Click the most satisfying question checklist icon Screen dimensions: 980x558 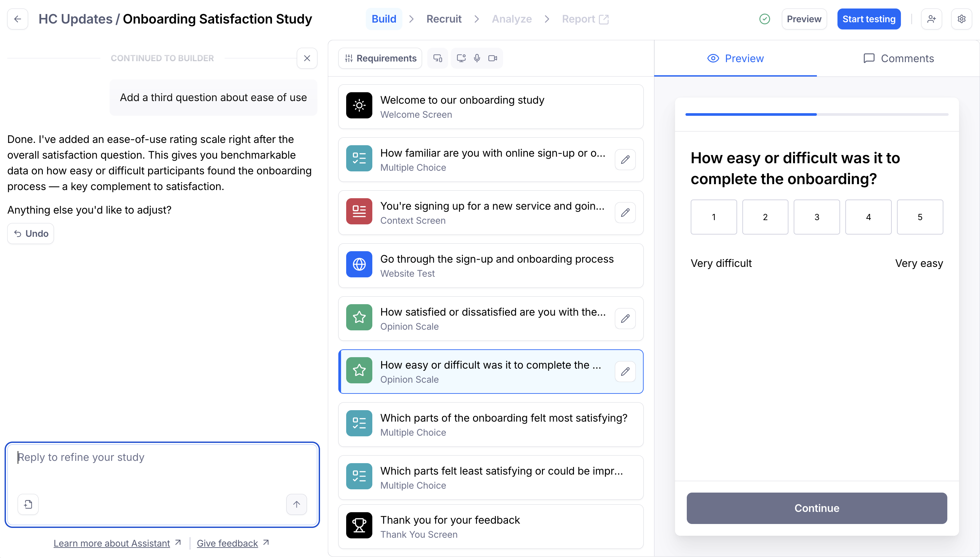[359, 423]
